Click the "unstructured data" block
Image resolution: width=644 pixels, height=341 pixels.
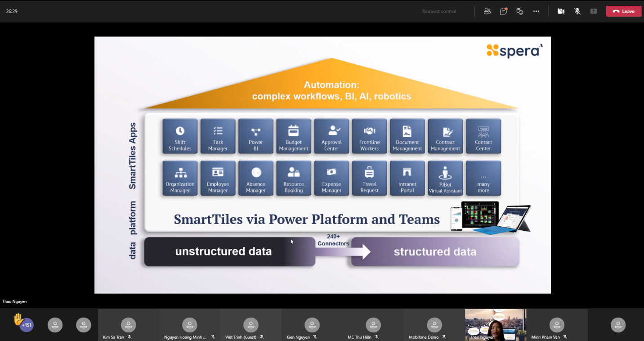tap(230, 251)
